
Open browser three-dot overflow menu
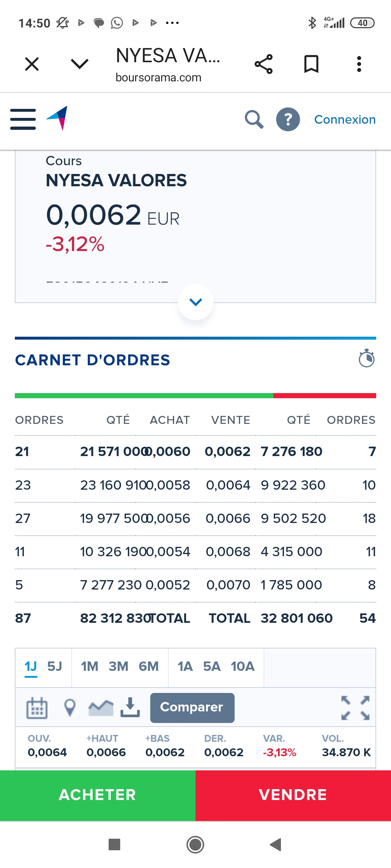[359, 64]
